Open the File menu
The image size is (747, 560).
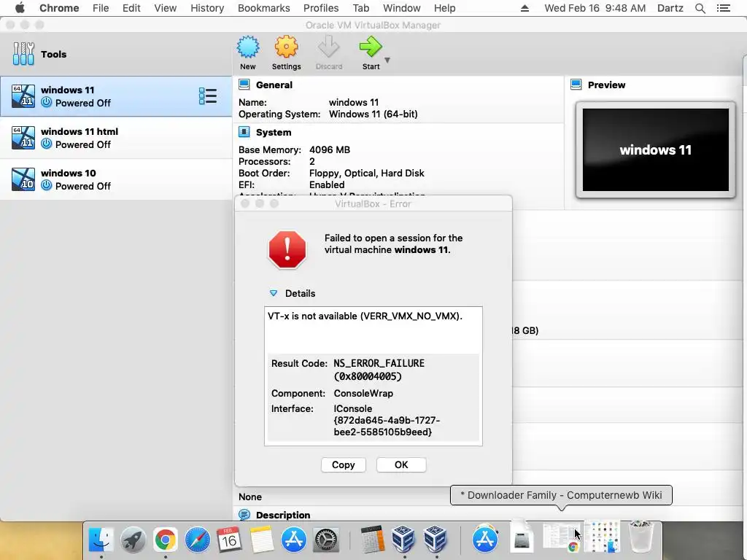click(x=101, y=8)
